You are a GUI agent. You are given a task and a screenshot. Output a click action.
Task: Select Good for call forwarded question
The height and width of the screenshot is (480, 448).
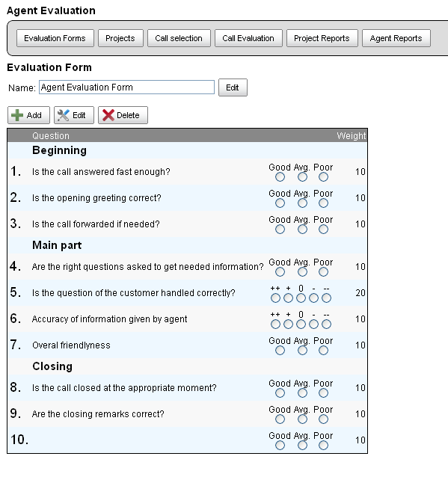click(280, 230)
